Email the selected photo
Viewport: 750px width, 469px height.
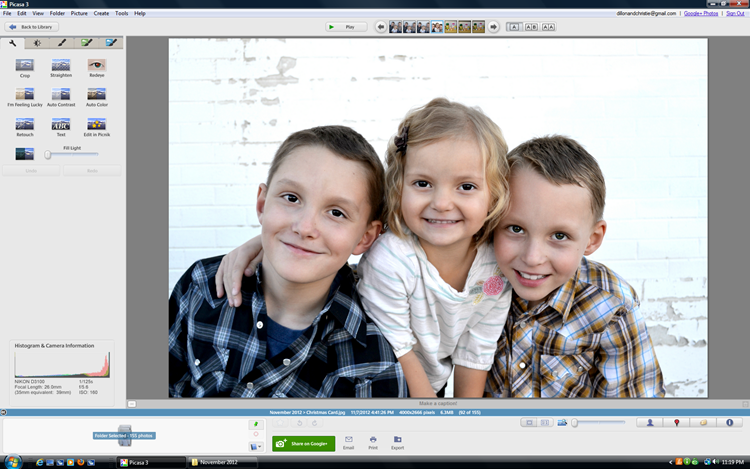pos(349,443)
